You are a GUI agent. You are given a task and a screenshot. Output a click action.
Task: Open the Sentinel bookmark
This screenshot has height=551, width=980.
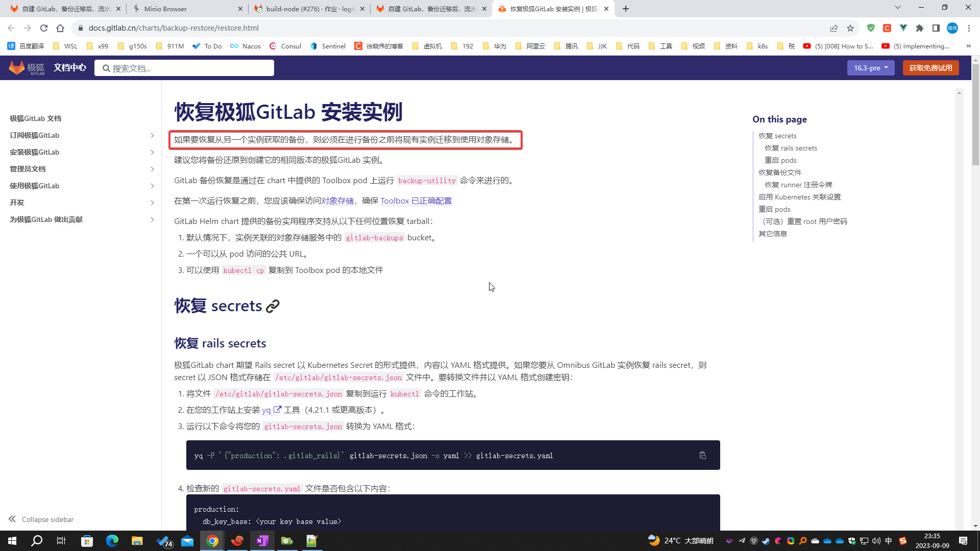click(x=328, y=46)
